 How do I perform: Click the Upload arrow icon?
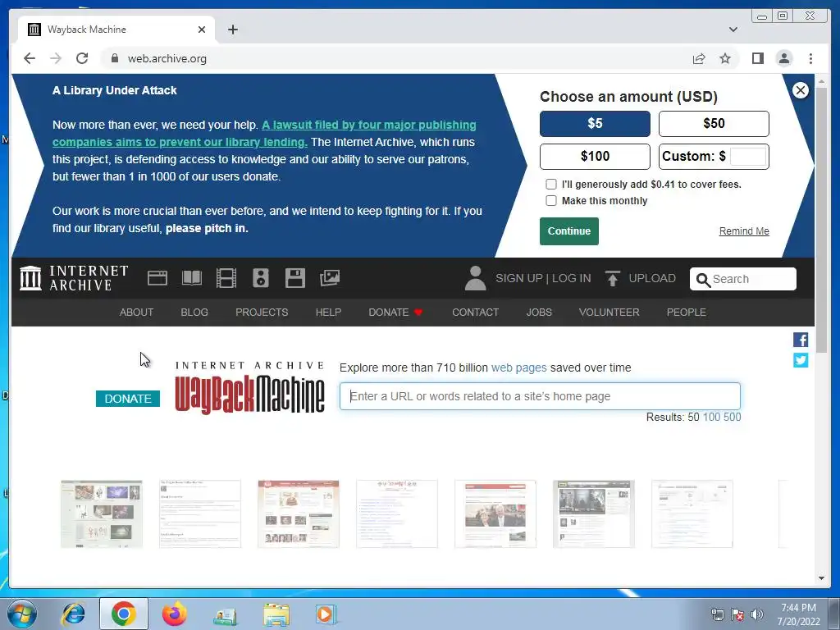(x=612, y=278)
